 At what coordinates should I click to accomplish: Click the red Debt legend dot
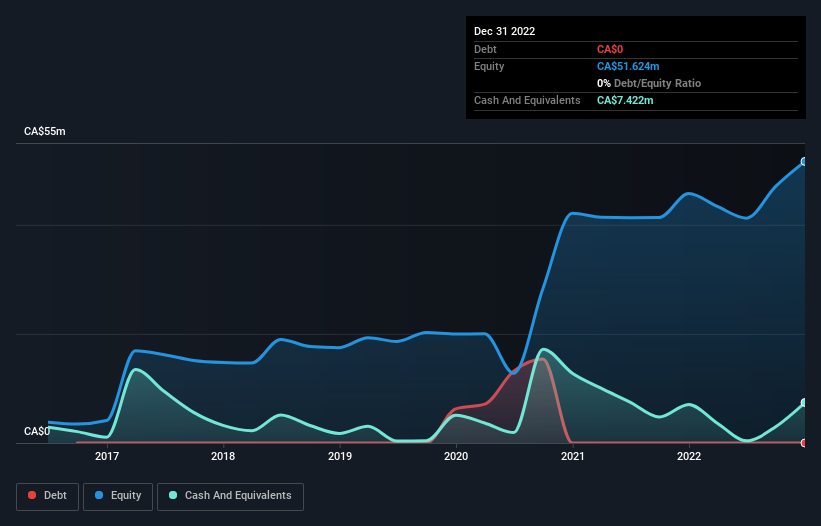point(32,495)
